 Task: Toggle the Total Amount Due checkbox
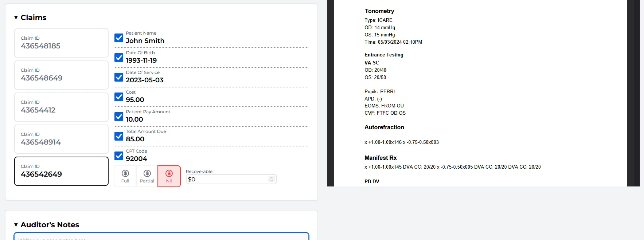pos(119,136)
